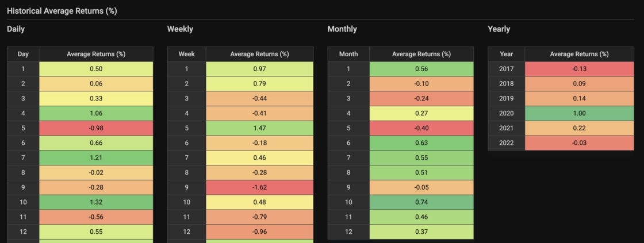The width and height of the screenshot is (644, 243).
Task: Click the Week column header
Action: click(x=186, y=54)
